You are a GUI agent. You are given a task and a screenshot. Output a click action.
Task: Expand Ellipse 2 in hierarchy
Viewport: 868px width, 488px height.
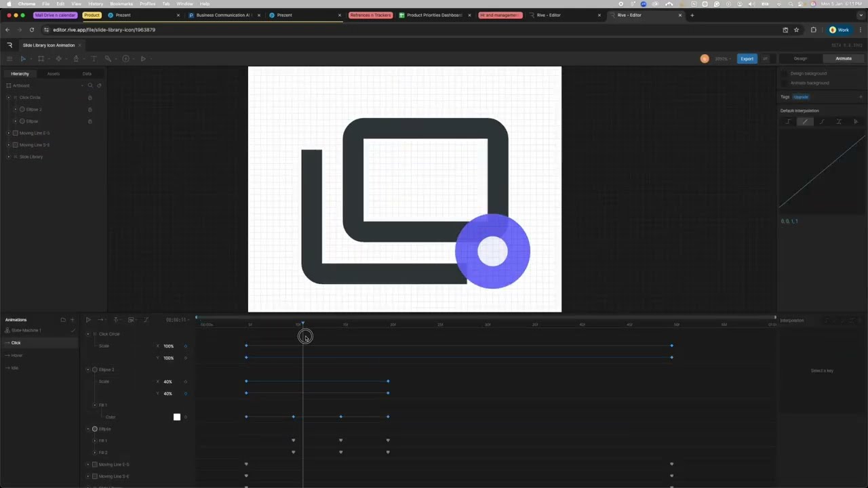pyautogui.click(x=16, y=109)
